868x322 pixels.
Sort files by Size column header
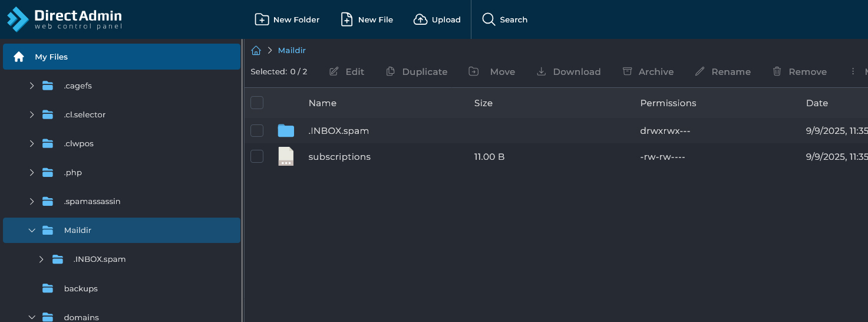click(483, 103)
